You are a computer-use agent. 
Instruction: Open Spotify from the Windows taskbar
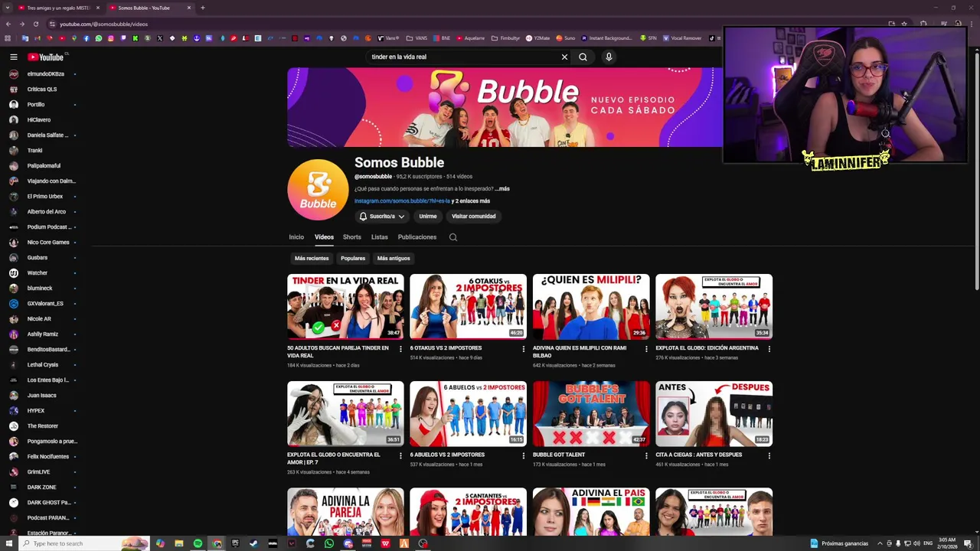coord(198,543)
